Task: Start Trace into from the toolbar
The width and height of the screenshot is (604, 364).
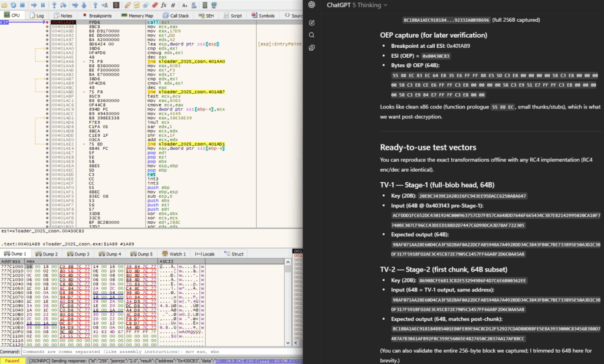Action: coord(75,5)
